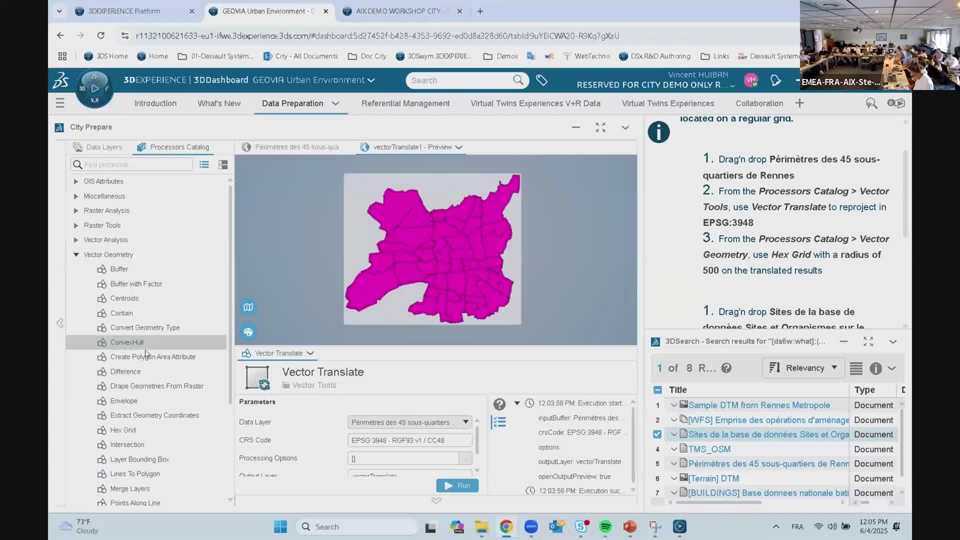Expand the GIS Attributes category
This screenshot has width=960, height=540.
[x=76, y=182]
